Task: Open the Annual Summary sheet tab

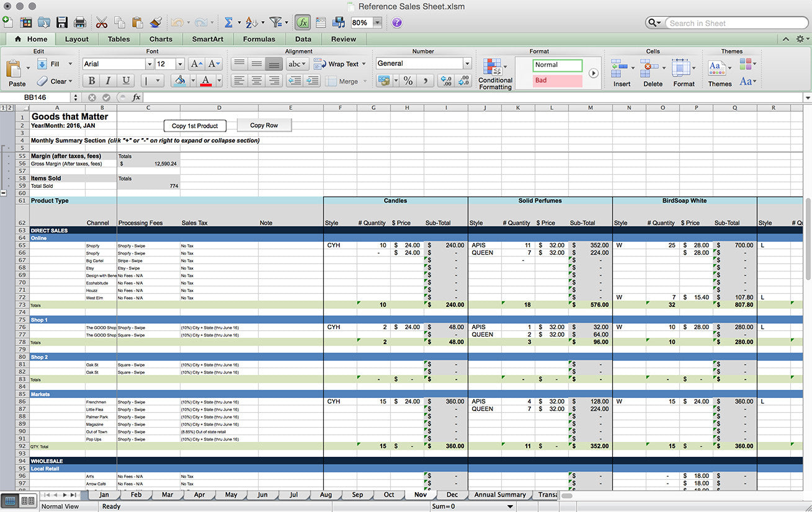Action: point(500,495)
